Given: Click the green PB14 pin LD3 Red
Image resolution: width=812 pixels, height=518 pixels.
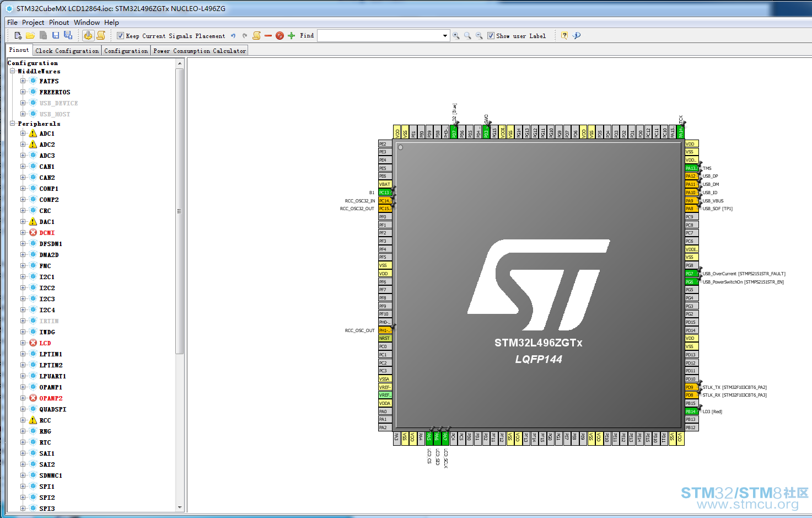Looking at the screenshot, I should coord(691,412).
